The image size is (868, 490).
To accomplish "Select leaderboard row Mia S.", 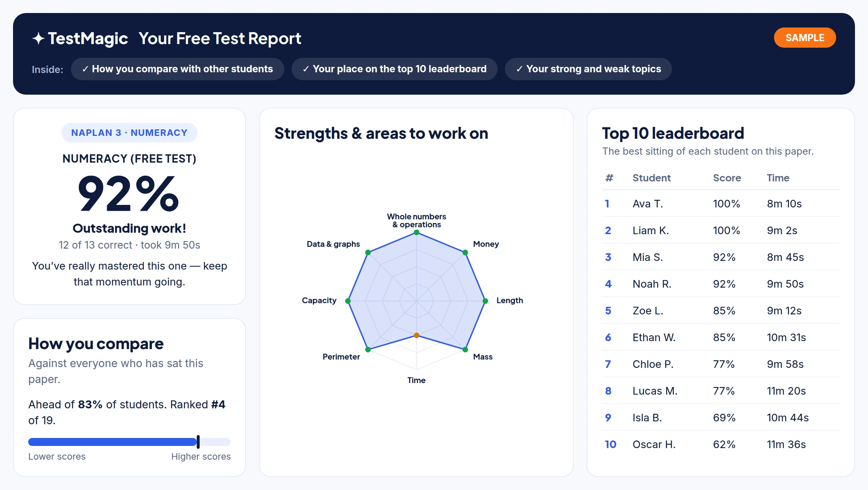I will click(x=720, y=257).
